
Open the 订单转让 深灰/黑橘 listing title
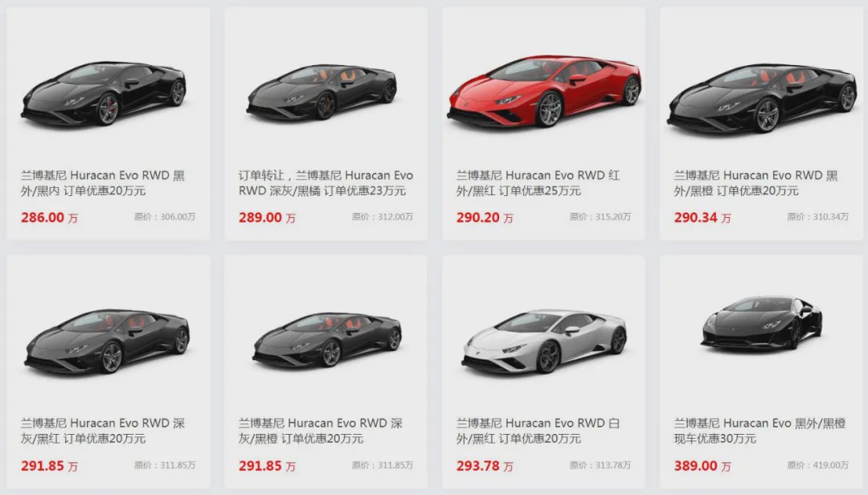coord(325,182)
